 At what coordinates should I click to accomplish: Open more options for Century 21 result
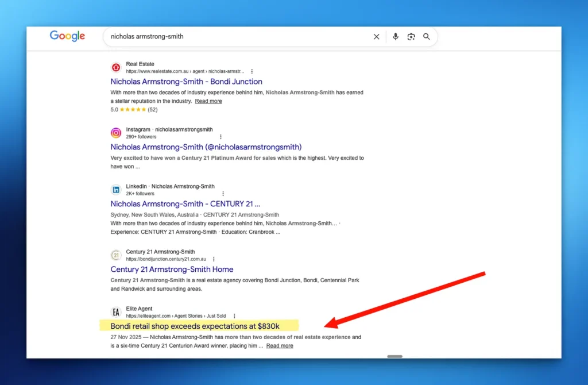214,259
